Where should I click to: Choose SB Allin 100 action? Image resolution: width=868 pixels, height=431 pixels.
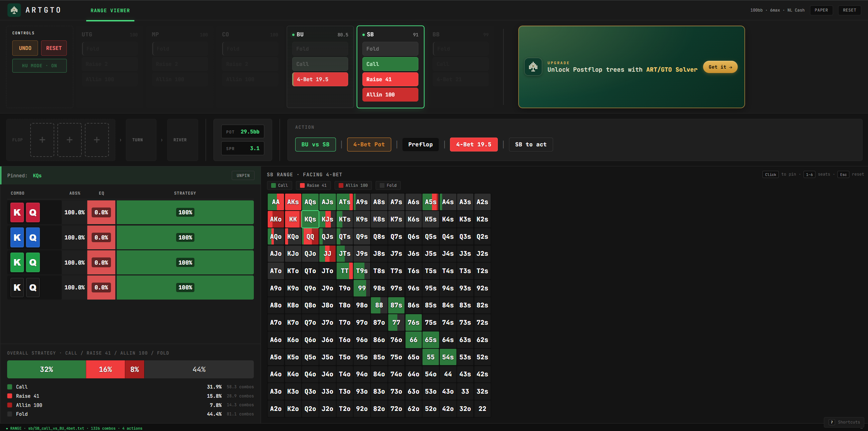point(390,95)
